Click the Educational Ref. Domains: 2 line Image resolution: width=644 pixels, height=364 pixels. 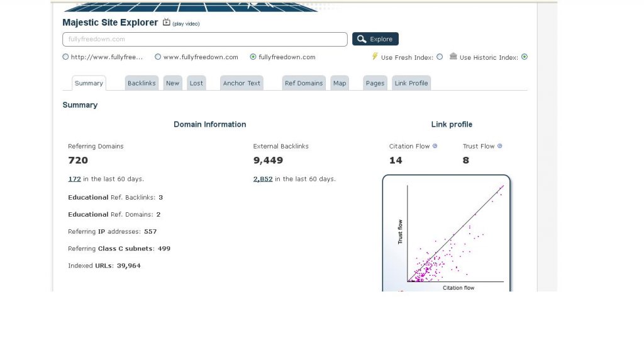[114, 215]
